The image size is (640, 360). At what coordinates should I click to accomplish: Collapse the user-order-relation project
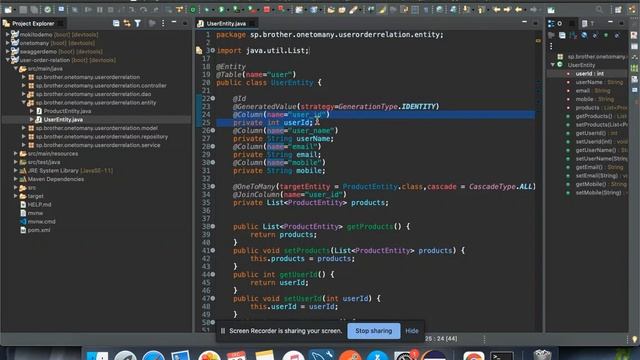pos(8,60)
